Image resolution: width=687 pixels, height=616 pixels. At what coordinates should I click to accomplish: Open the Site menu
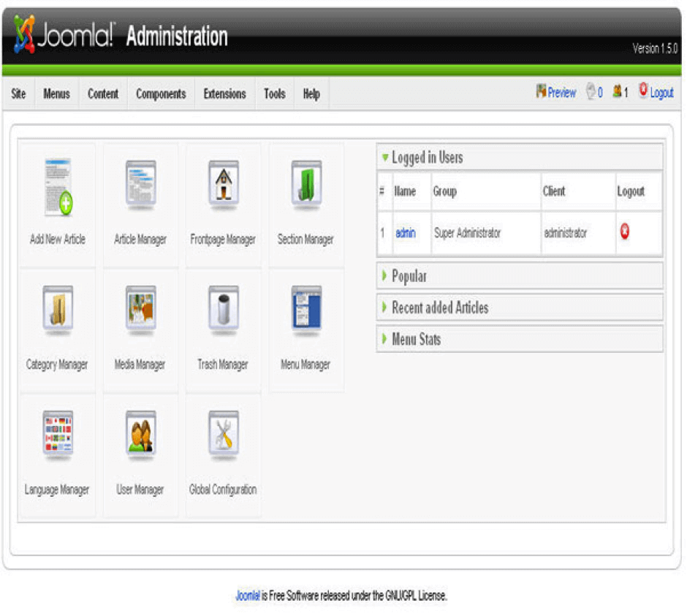coord(18,94)
